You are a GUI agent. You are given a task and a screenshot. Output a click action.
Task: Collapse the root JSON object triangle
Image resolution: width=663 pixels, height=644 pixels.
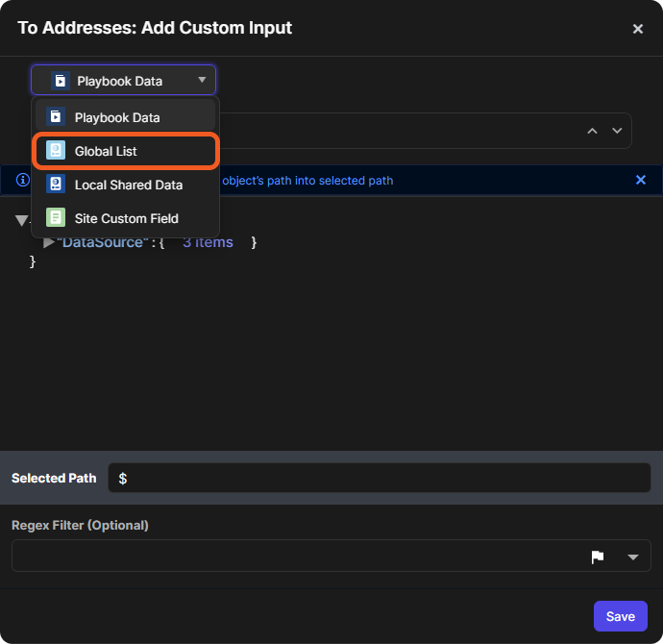[x=21, y=220]
